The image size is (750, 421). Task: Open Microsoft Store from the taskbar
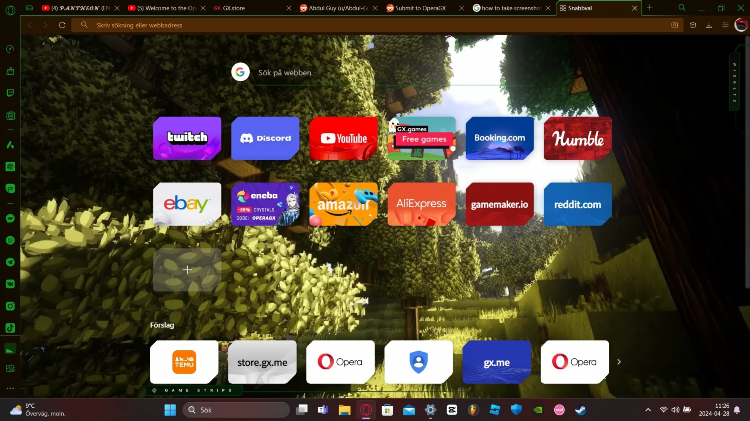pos(387,410)
